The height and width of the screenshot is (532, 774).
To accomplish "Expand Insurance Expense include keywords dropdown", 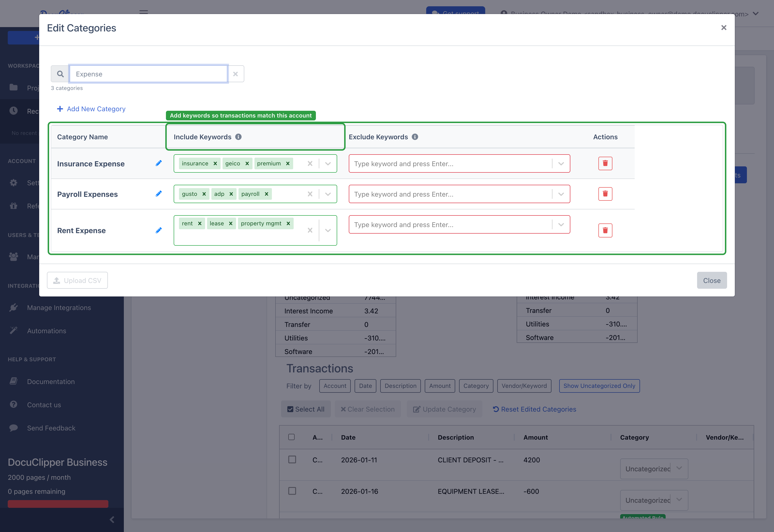I will click(x=328, y=163).
